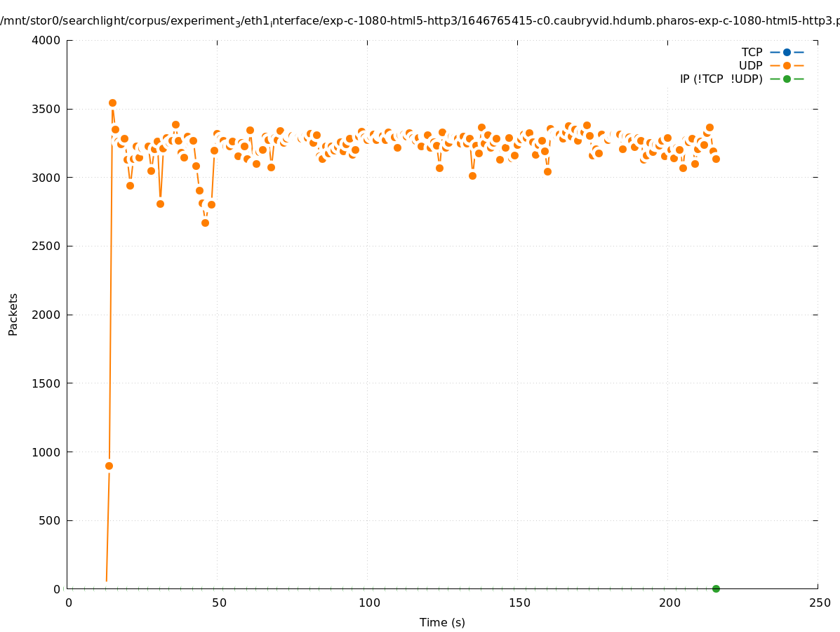Click the 150 tick label on x-axis
840x632 pixels.
(519, 603)
